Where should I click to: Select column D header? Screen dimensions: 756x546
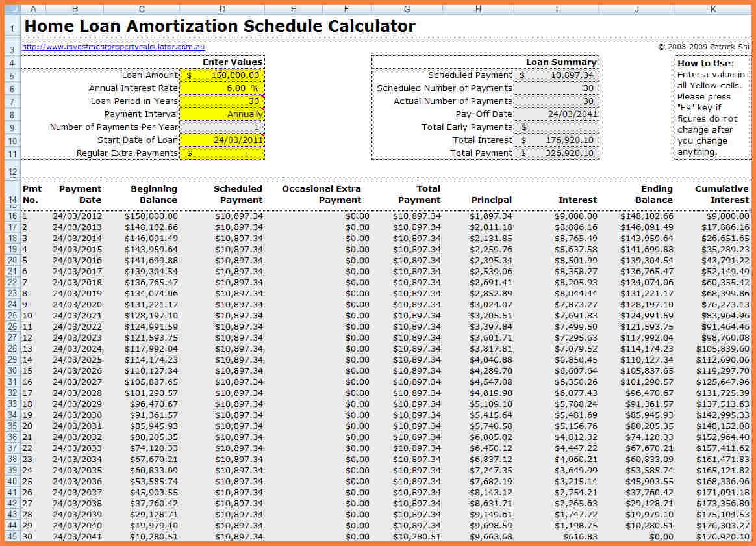[x=221, y=9]
